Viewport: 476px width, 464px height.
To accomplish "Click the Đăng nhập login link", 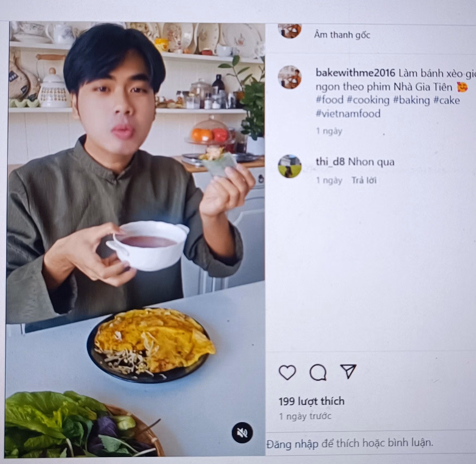I will (x=293, y=444).
